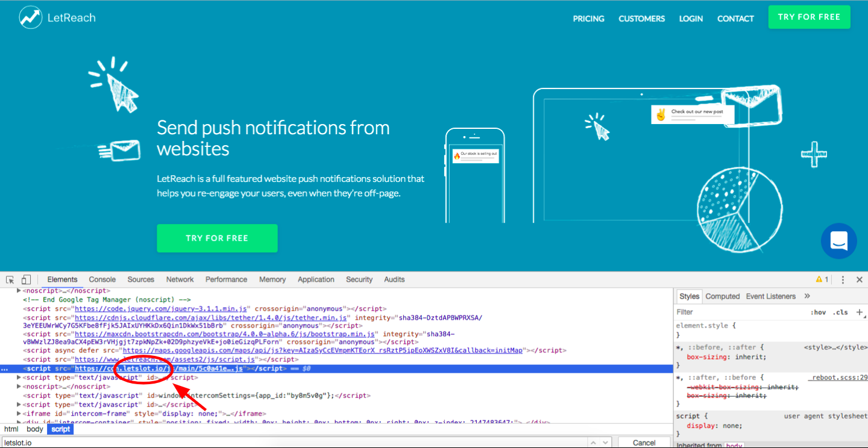868x448 pixels.
Task: Select the script breadcrumb
Action: pos(60,429)
